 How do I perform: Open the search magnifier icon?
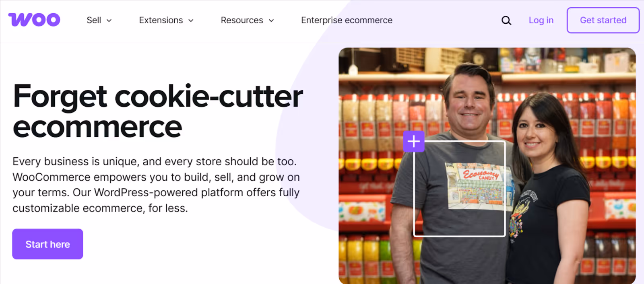tap(506, 21)
